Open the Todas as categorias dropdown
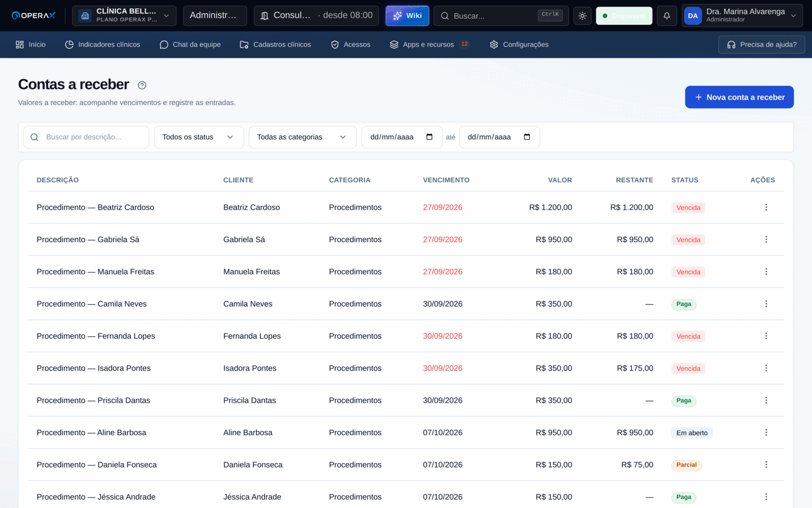Screen dimensions: 812x508 click(302, 137)
